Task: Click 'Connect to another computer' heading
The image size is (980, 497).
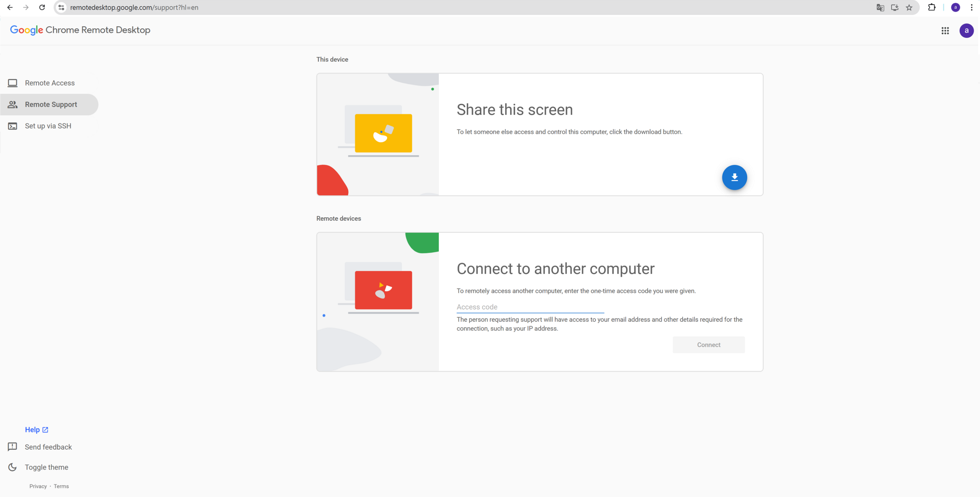Action: tap(555, 269)
